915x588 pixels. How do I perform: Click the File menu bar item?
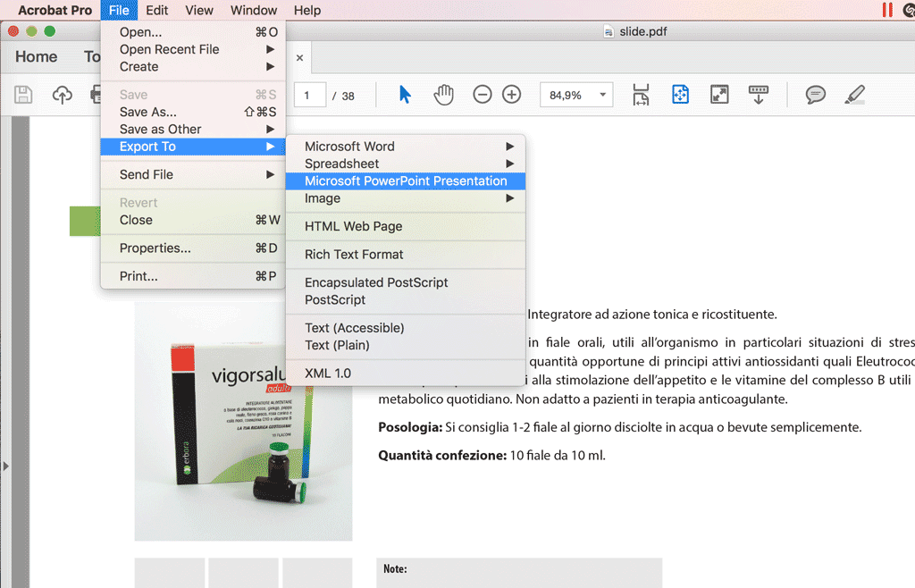click(119, 10)
